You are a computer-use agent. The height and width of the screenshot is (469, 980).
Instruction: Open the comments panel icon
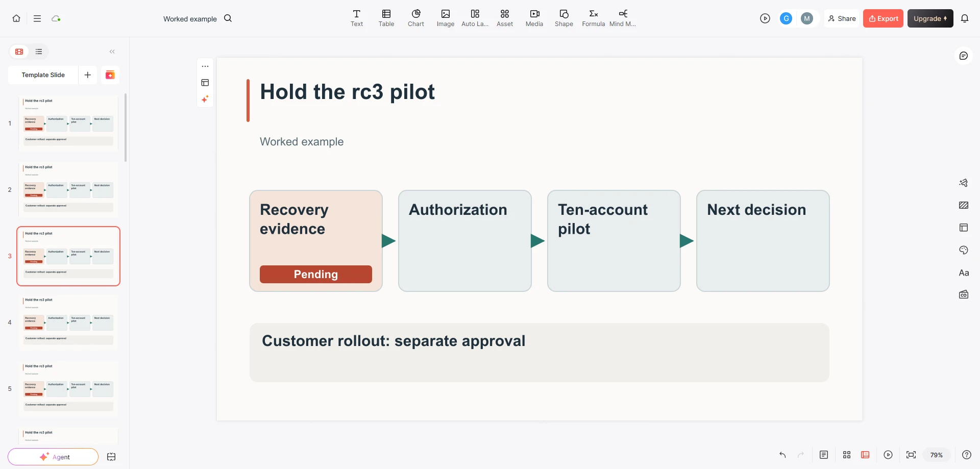point(964,56)
